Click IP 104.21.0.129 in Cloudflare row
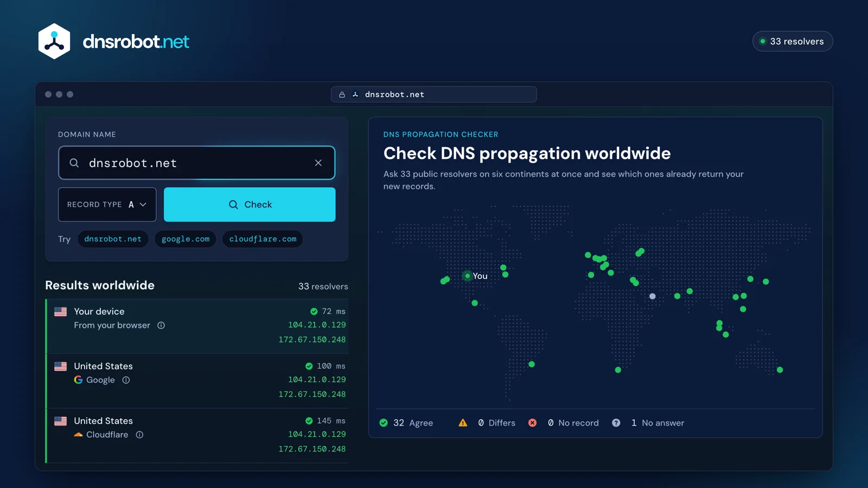 click(x=317, y=434)
